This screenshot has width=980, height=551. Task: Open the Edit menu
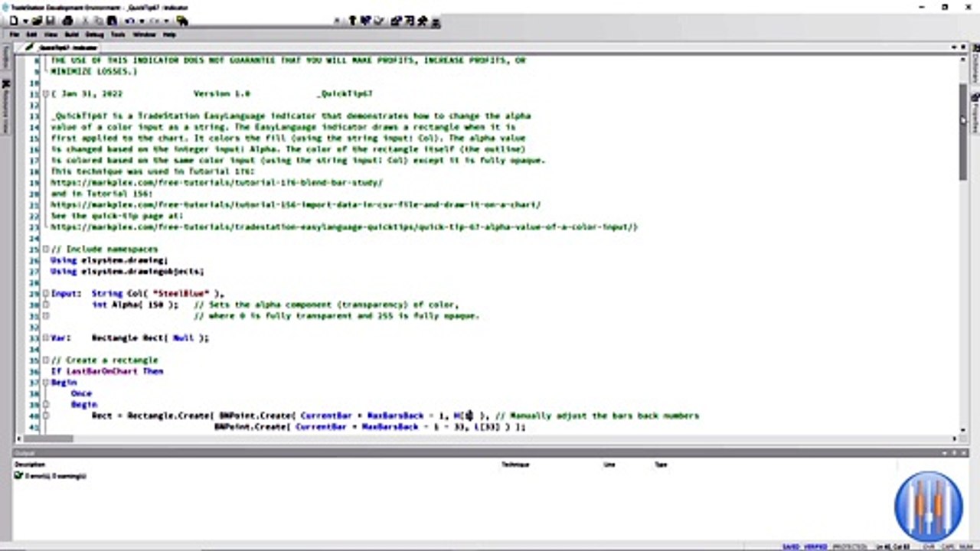point(31,34)
